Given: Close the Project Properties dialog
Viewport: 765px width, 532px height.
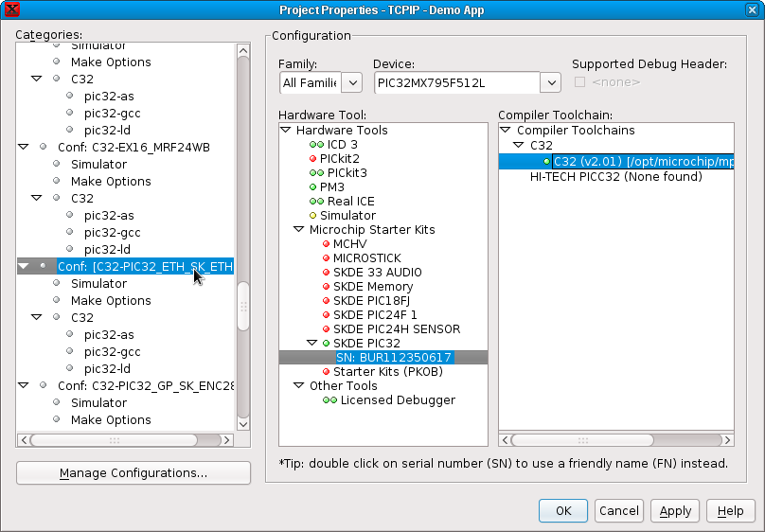Looking at the screenshot, I should pos(752,9).
